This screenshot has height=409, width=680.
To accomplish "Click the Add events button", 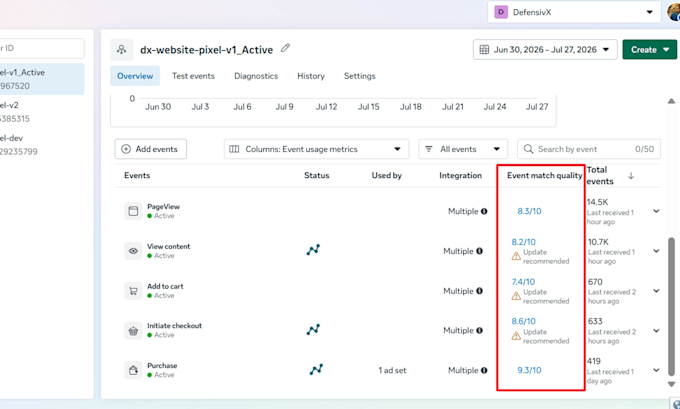I will pyautogui.click(x=150, y=149).
